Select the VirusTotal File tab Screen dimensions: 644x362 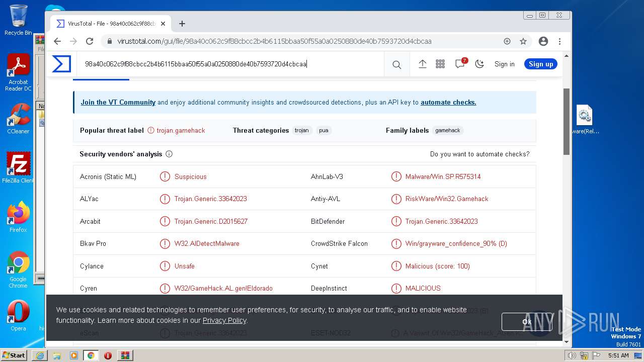[x=110, y=24]
